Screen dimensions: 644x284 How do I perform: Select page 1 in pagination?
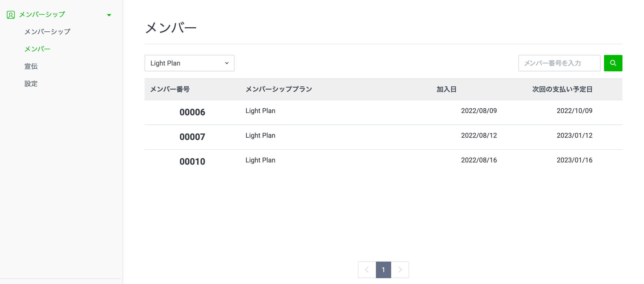(383, 269)
